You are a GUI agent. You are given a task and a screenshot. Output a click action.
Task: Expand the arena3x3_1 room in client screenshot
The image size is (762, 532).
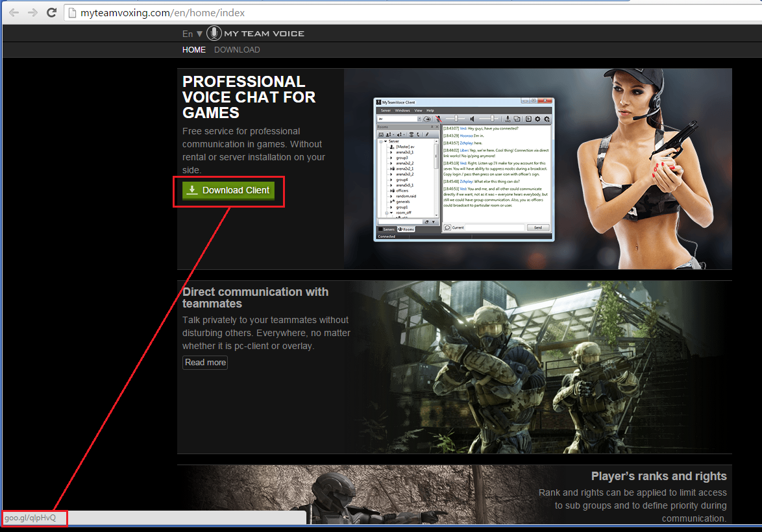(x=391, y=152)
